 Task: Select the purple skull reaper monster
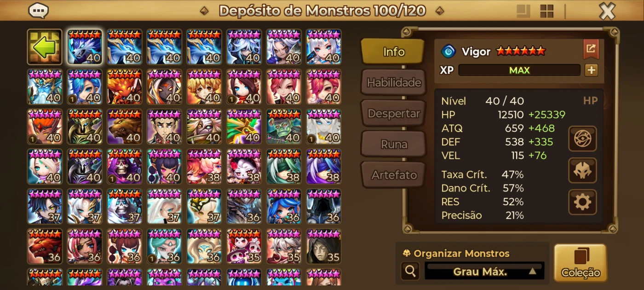click(x=125, y=167)
